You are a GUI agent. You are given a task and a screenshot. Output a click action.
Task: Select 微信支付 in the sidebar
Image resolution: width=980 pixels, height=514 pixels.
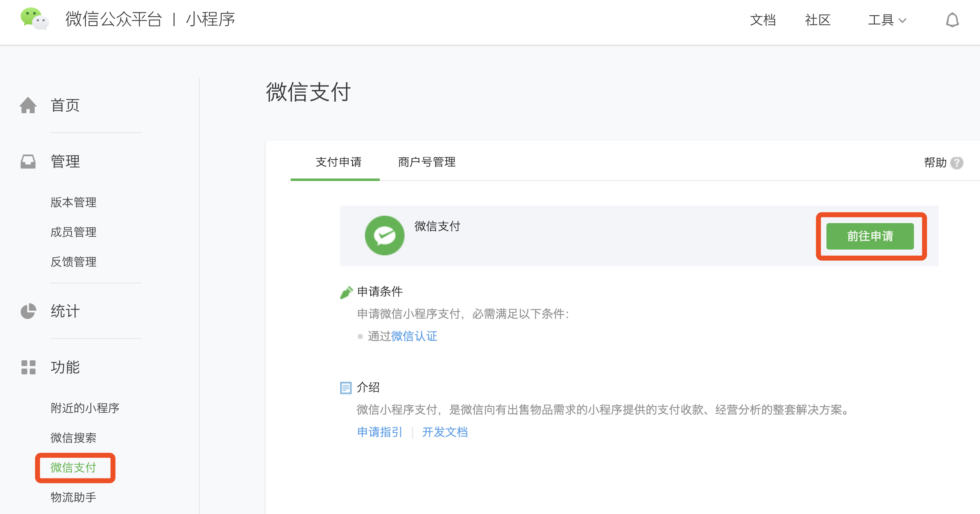click(x=73, y=468)
